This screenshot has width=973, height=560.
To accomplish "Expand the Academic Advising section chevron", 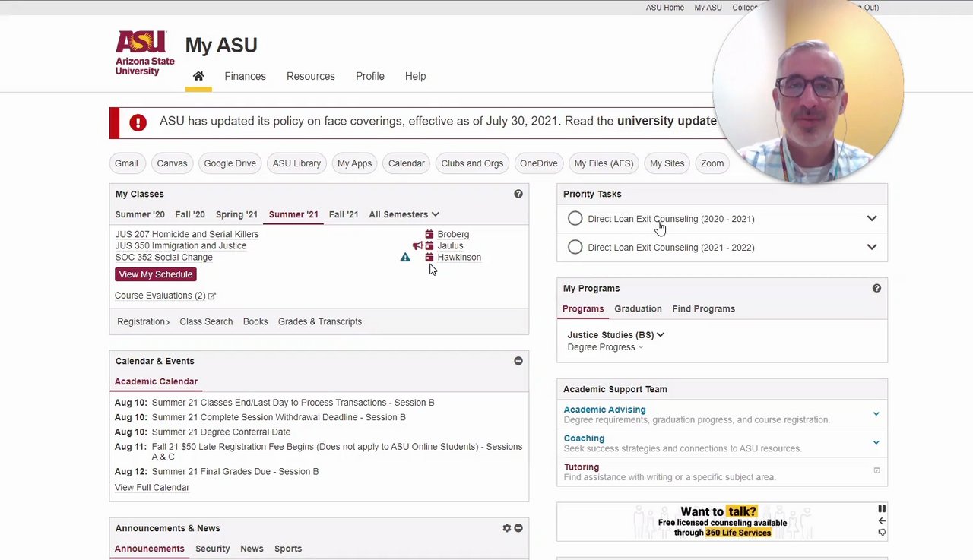I will (x=876, y=414).
